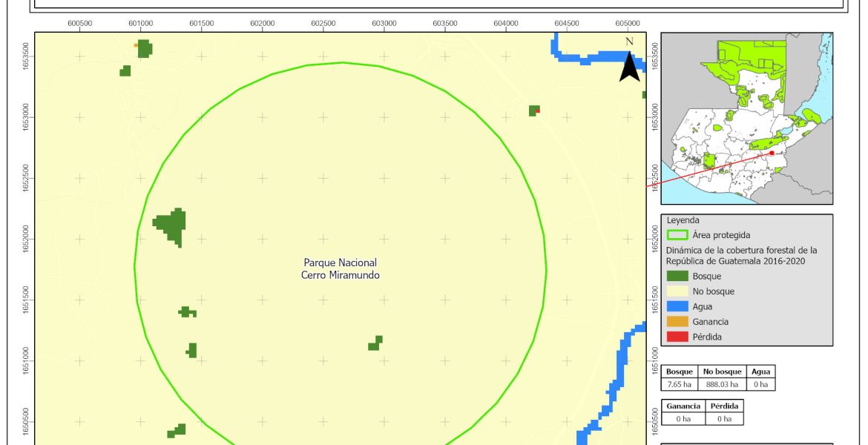Screen dimensions: 868x445
Task: Click the Pérdida table header cell
Action: pyautogui.click(x=723, y=406)
